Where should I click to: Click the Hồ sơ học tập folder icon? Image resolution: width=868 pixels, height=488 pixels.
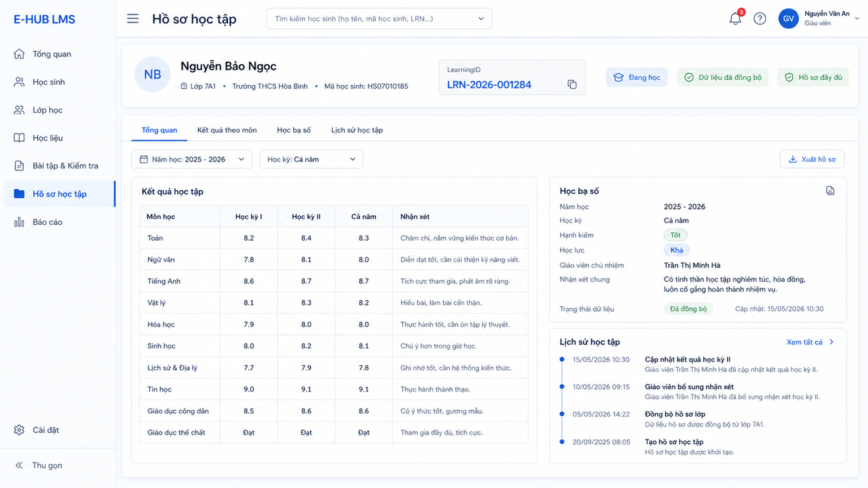click(19, 194)
